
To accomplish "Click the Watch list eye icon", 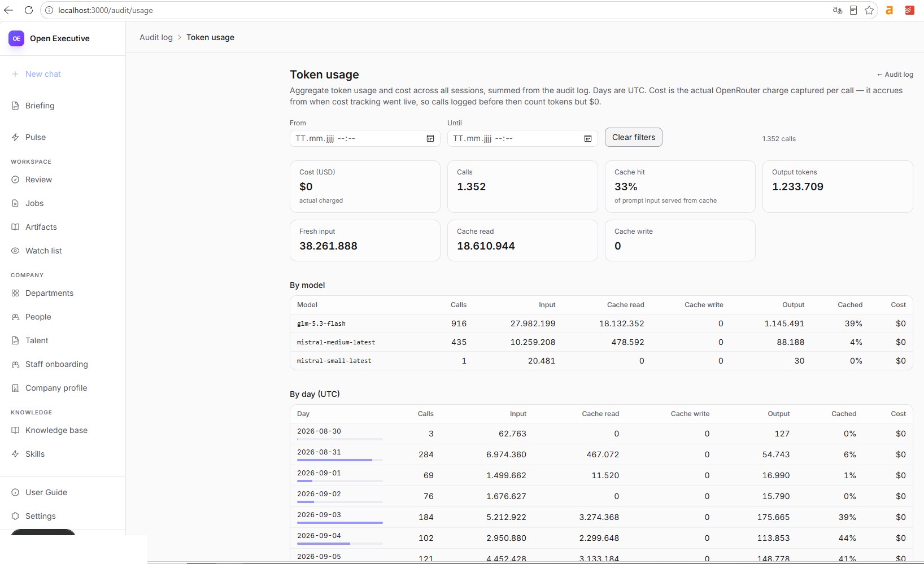I will [x=15, y=251].
